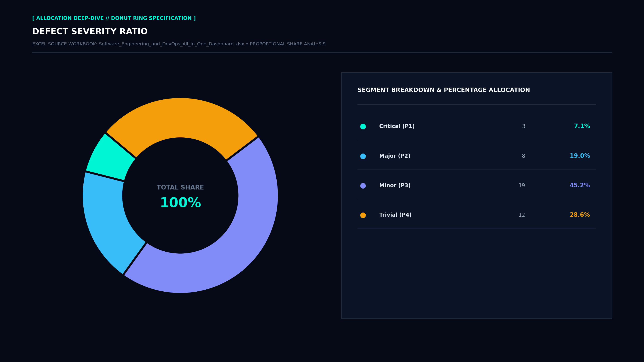Select the orange Trivial donut segment
Screen dimensions: 644x362
[181, 117]
